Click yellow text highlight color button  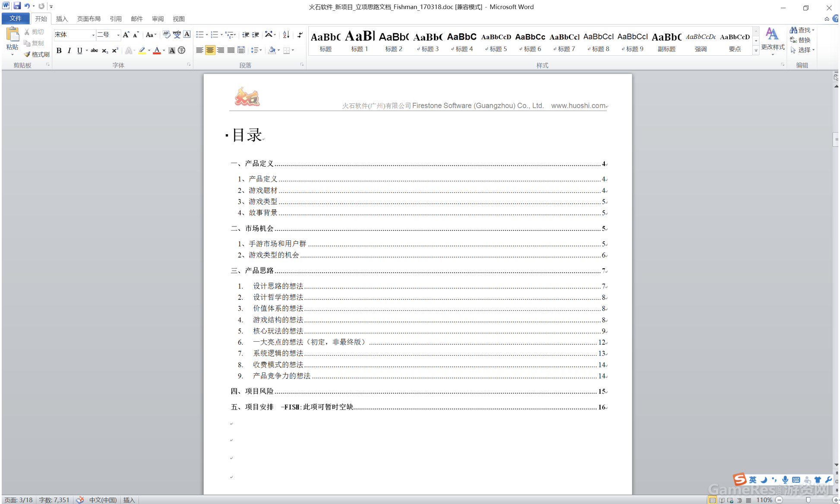pyautogui.click(x=142, y=50)
